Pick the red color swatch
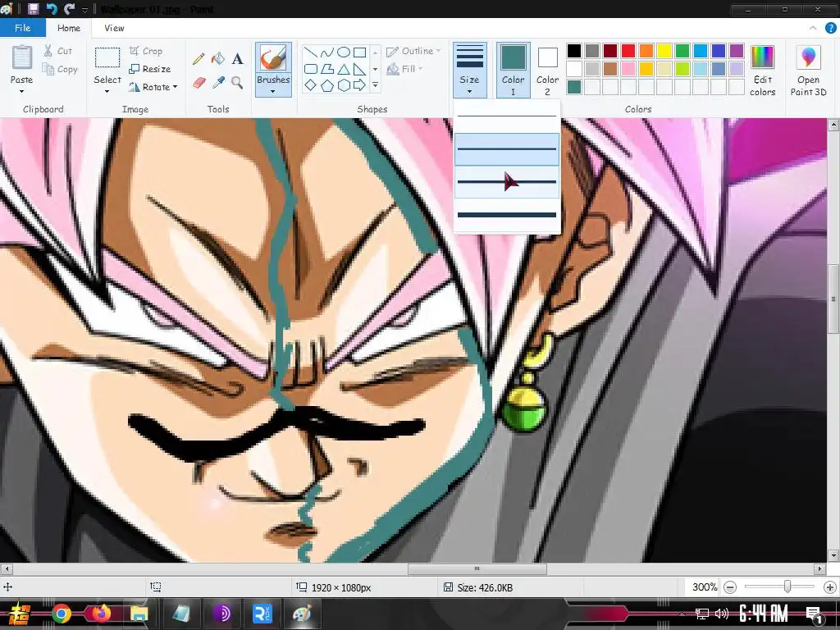This screenshot has width=840, height=630. 628,50
